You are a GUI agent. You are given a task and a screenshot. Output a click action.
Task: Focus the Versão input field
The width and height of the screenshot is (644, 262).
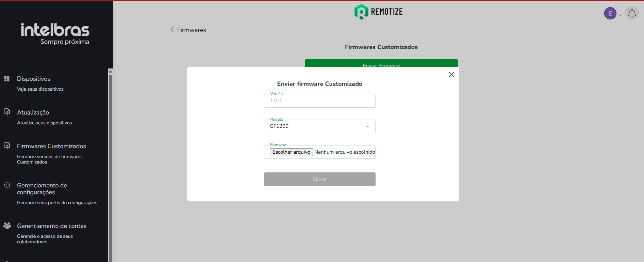[319, 101]
